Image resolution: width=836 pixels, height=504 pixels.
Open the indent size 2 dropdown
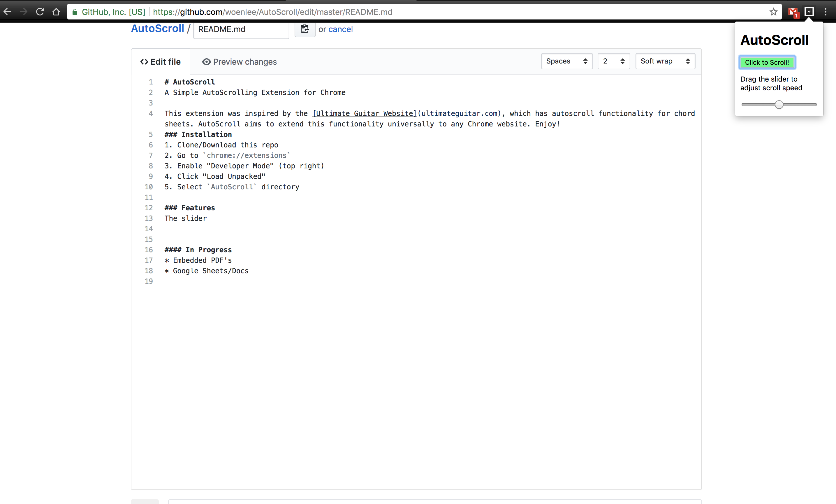point(613,61)
